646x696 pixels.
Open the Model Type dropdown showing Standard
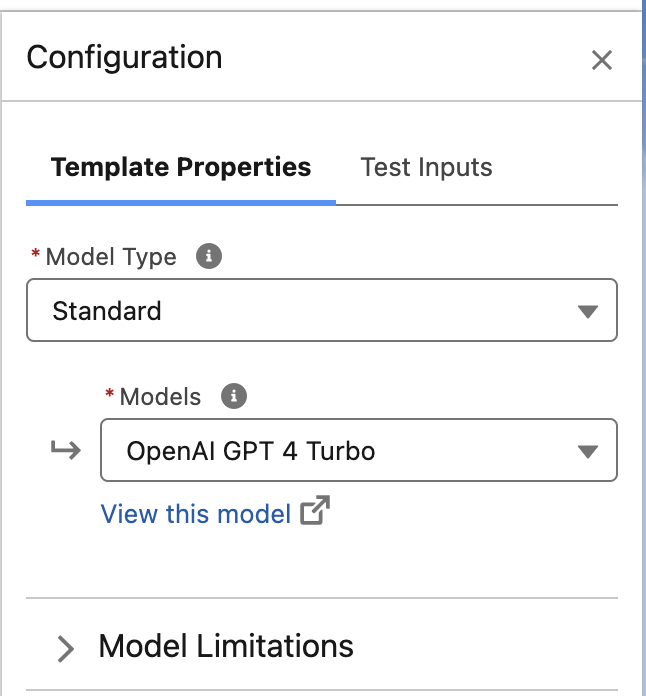(x=300, y=311)
